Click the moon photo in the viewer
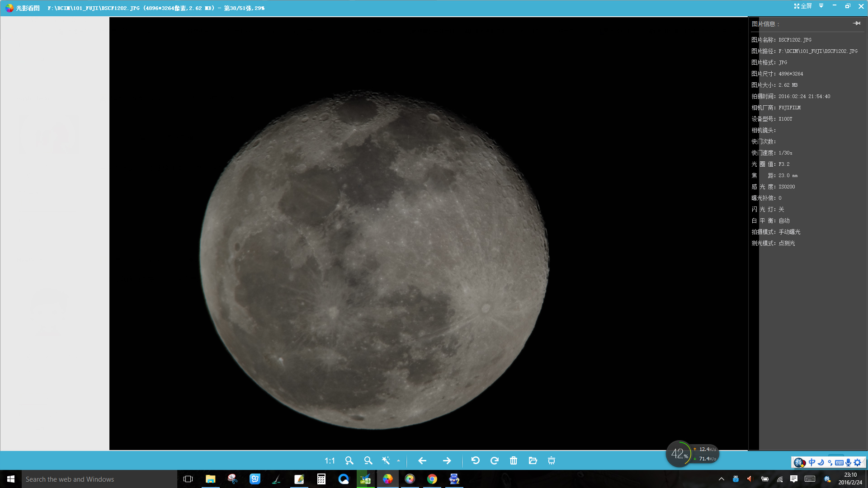 click(x=374, y=260)
